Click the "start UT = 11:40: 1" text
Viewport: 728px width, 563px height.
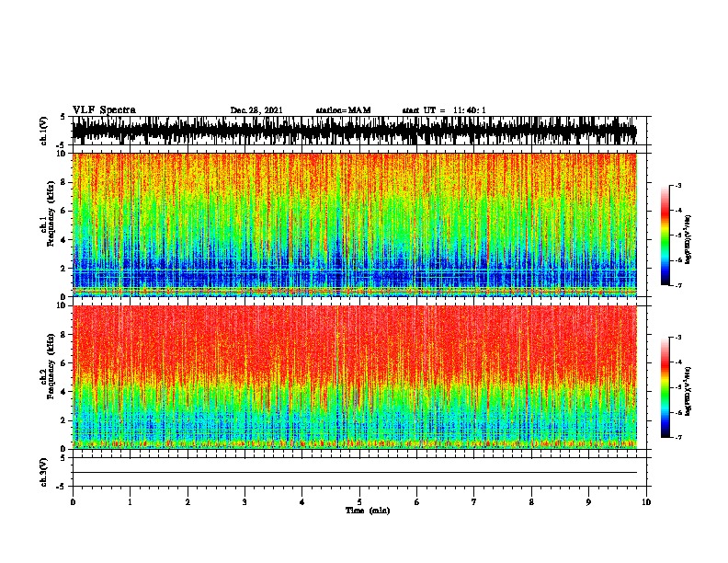(444, 110)
